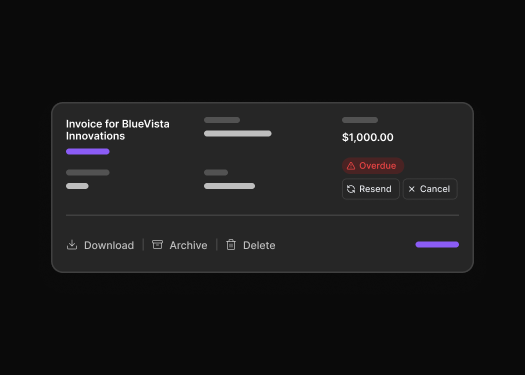Click the Archive box icon
Viewport: 525px width, 375px height.
[157, 244]
